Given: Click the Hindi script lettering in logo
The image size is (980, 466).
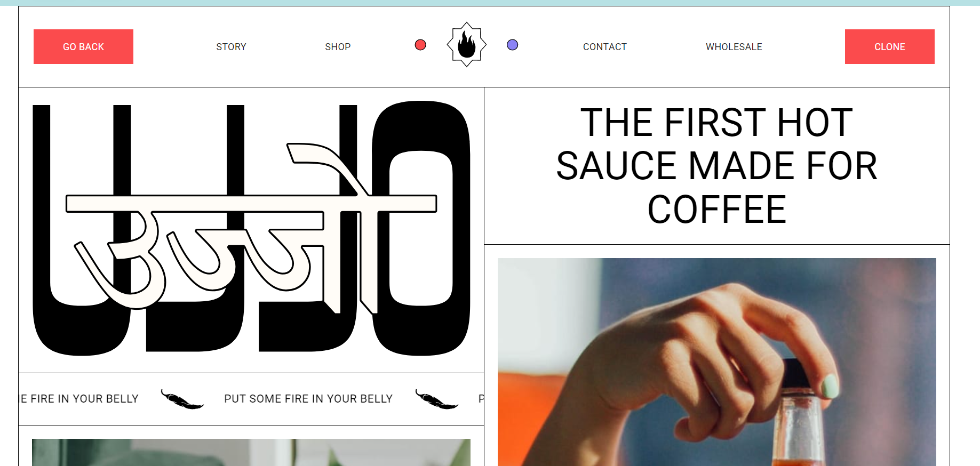Looking at the screenshot, I should pyautogui.click(x=251, y=227).
